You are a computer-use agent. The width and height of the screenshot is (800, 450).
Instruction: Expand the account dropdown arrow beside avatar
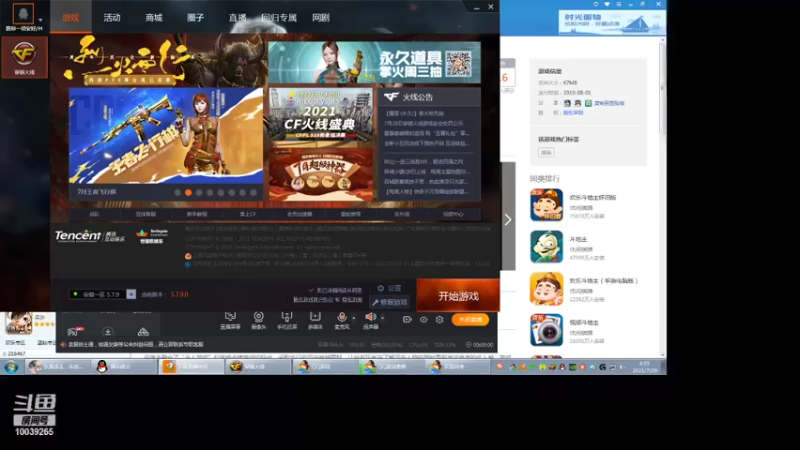point(40,20)
